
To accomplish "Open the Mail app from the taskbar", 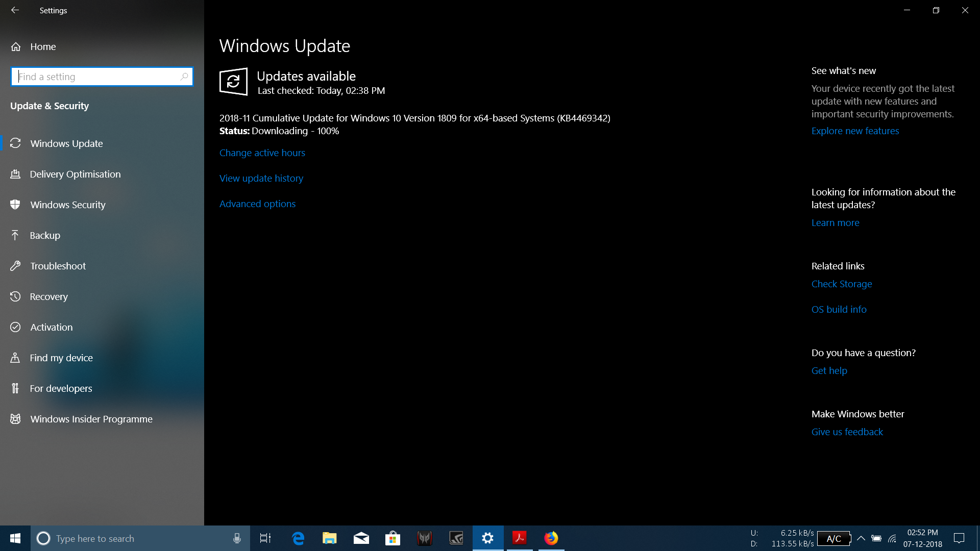I will (361, 538).
